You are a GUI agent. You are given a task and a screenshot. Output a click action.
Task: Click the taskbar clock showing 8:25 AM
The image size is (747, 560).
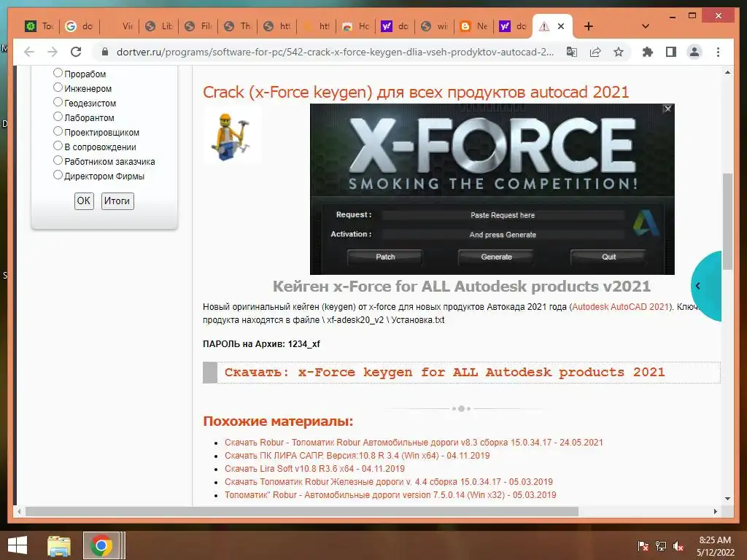coord(715,545)
